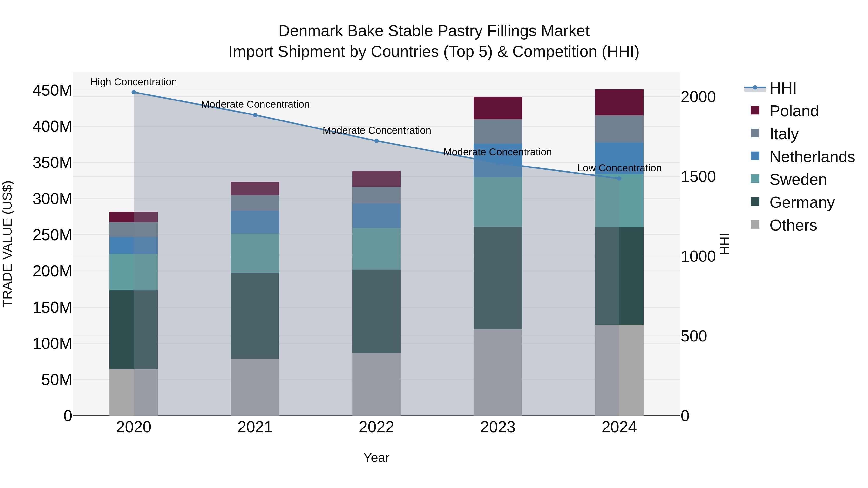Screen dimensions: 868x488
Task: Click the Italy slate-gray legend swatch
Action: (755, 133)
